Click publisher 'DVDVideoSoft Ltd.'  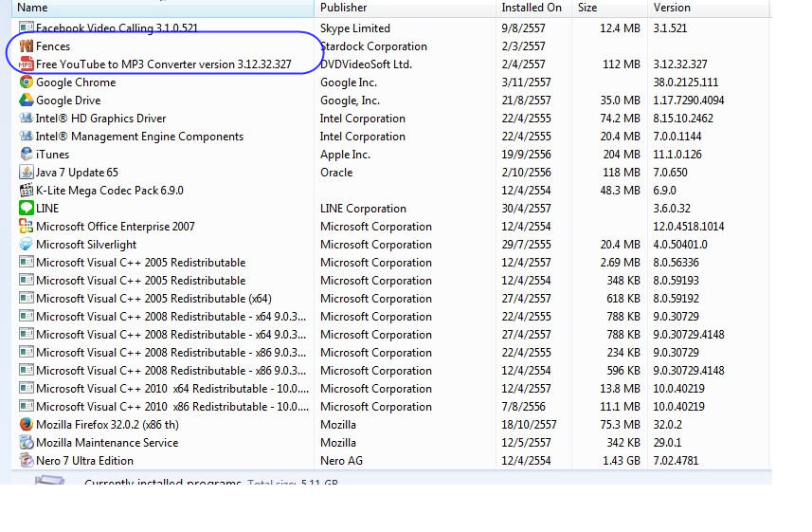[x=366, y=64]
